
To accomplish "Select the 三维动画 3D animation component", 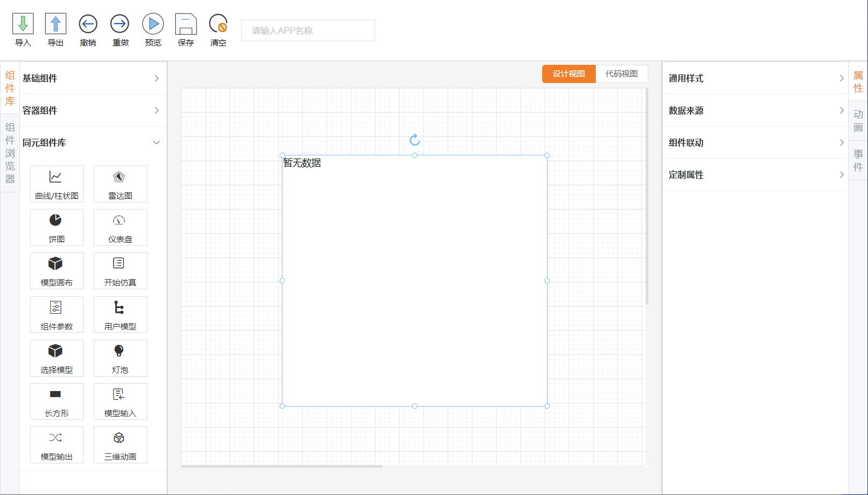I will pyautogui.click(x=120, y=445).
